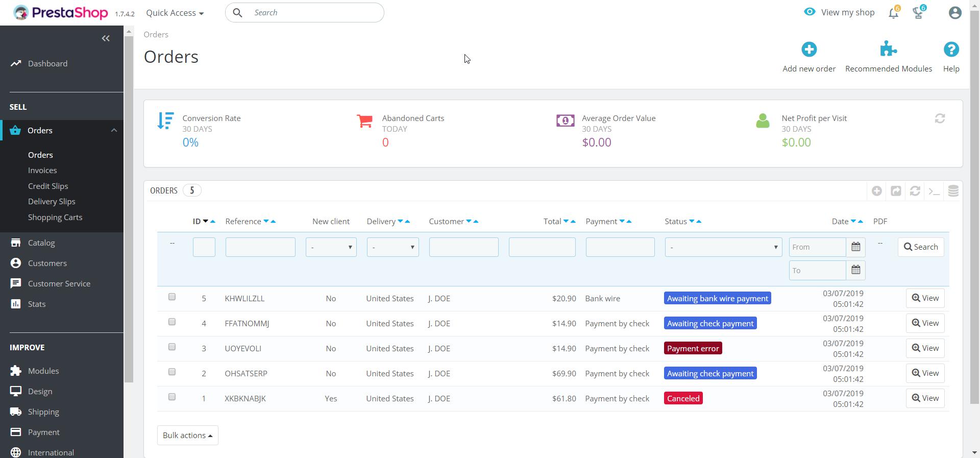Open Dashboard in the sidebar

[47, 64]
